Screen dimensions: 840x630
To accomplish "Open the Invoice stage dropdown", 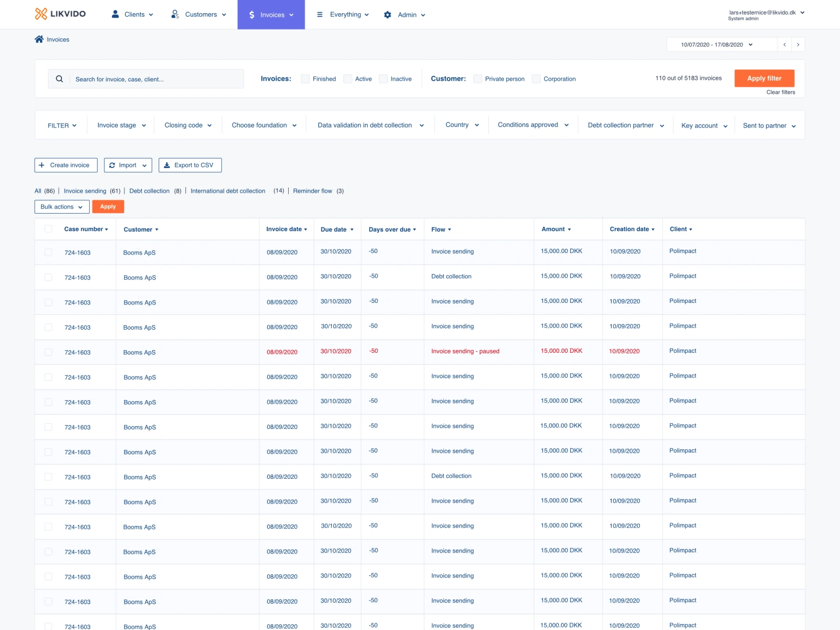I will 122,125.
